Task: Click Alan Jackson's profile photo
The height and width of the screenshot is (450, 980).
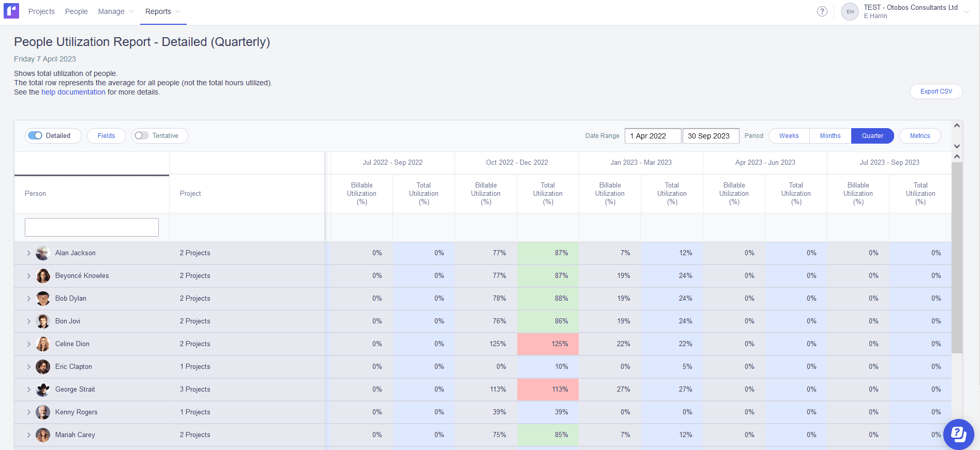Action: [x=43, y=253]
